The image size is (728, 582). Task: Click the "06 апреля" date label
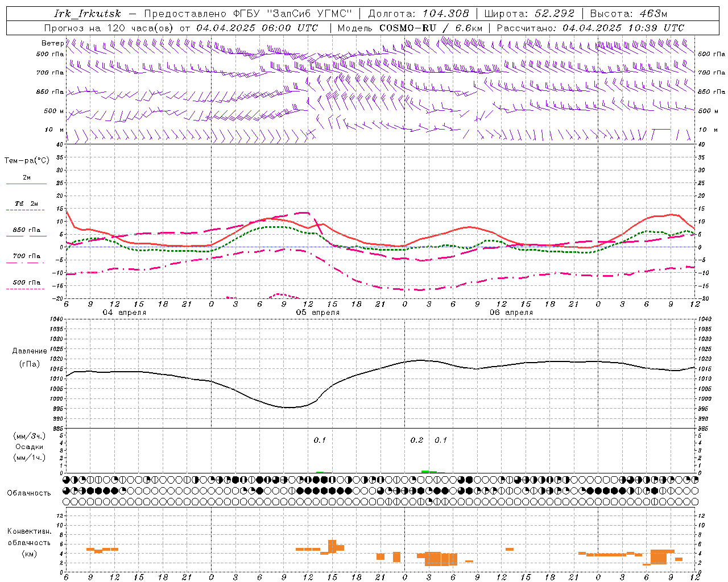(511, 313)
